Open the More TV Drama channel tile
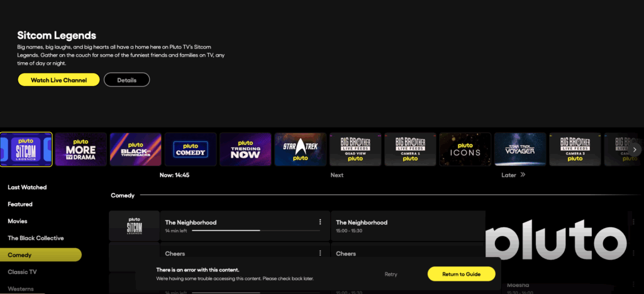Screen dimensions: 644x294 point(80,150)
